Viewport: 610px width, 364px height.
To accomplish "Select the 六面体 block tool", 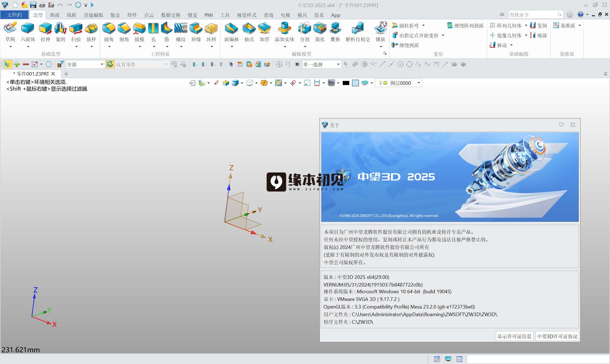I will 28,32.
